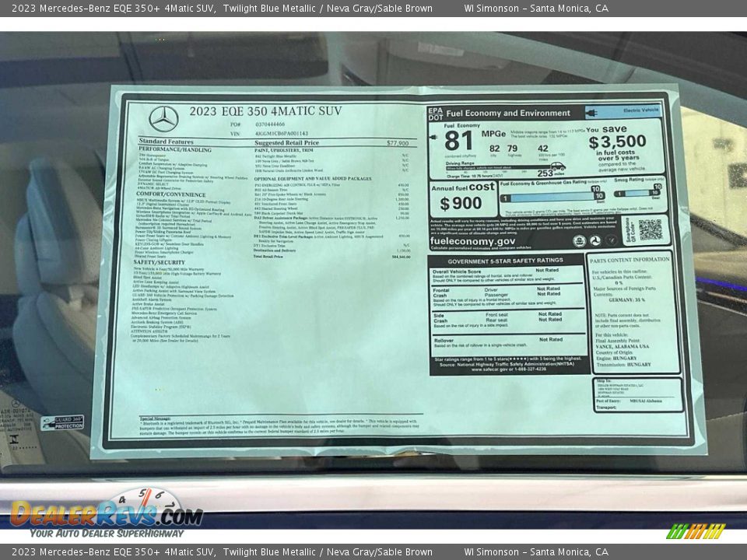
Task: Click 'WI Simonson - Santa Monica, CA' in footer caption
Action: point(536,552)
